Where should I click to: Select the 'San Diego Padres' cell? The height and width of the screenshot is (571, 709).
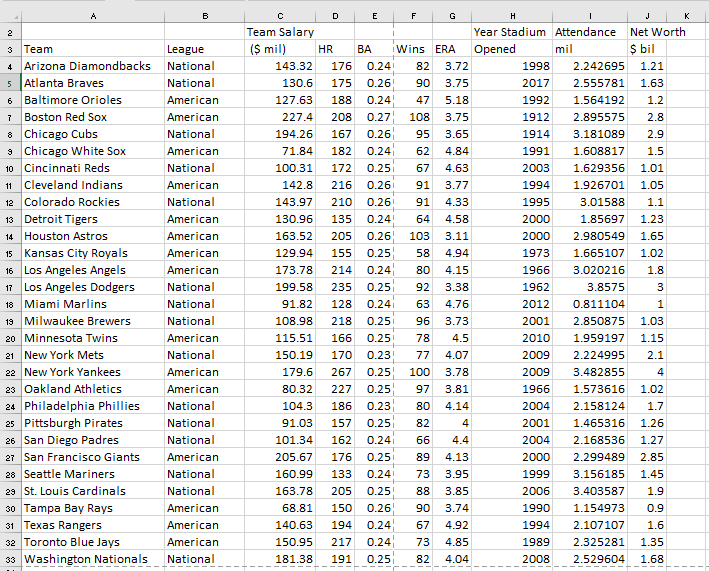[x=93, y=440]
